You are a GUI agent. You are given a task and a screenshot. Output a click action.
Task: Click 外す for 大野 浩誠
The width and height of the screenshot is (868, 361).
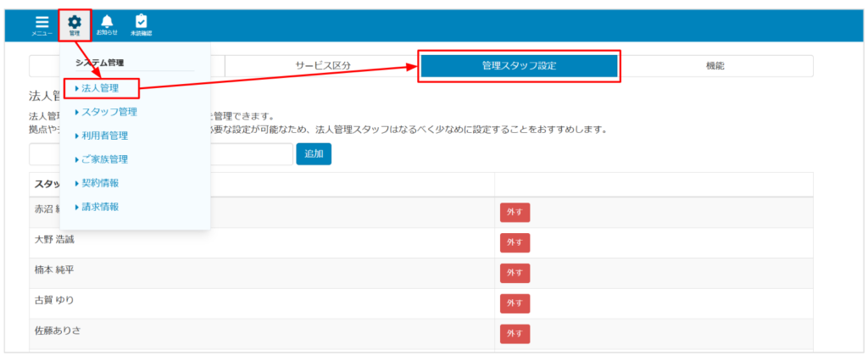515,243
